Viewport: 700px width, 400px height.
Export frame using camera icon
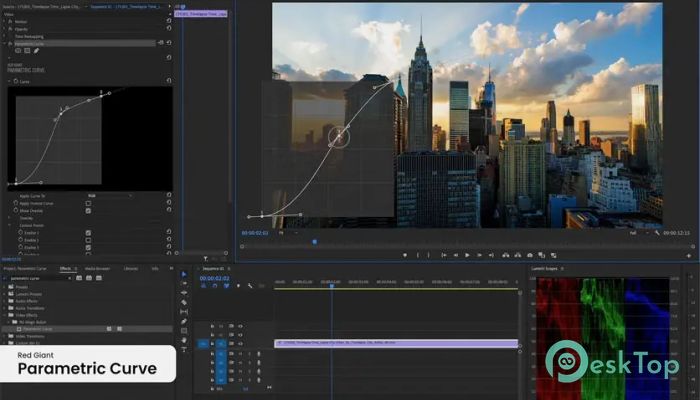click(x=529, y=255)
